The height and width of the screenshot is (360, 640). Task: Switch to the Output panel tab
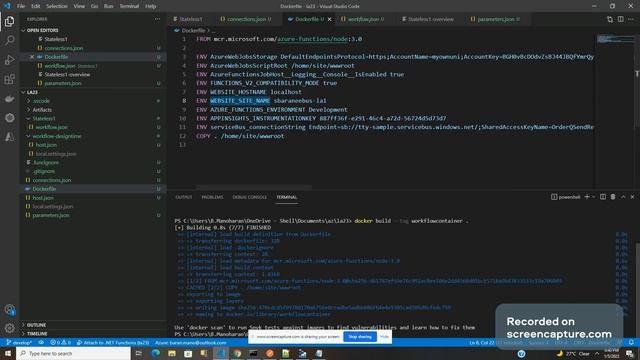tap(184, 197)
